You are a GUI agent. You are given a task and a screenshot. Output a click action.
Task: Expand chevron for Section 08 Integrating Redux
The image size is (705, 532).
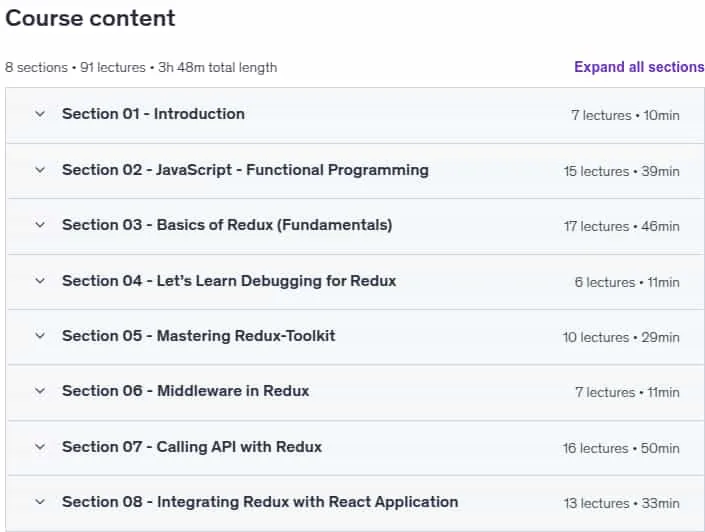tap(40, 502)
